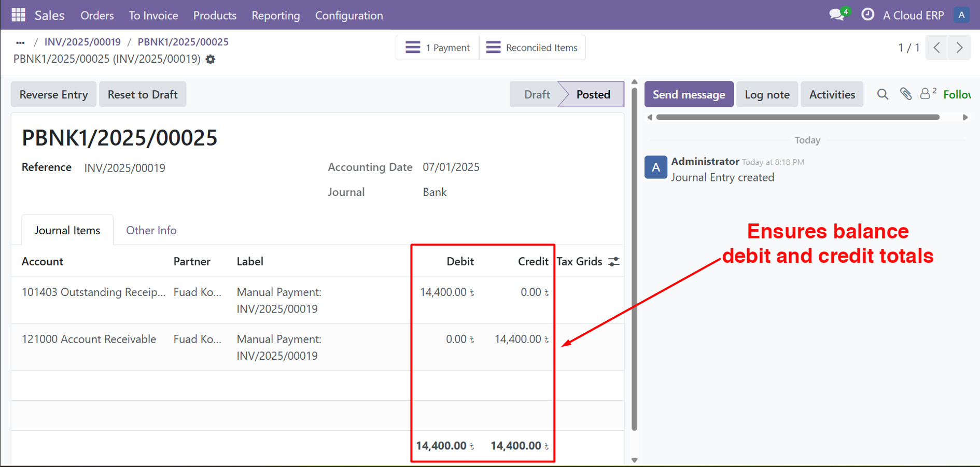Click label in Account Receivable row
Screen dimensions: 980x467
coord(279,347)
